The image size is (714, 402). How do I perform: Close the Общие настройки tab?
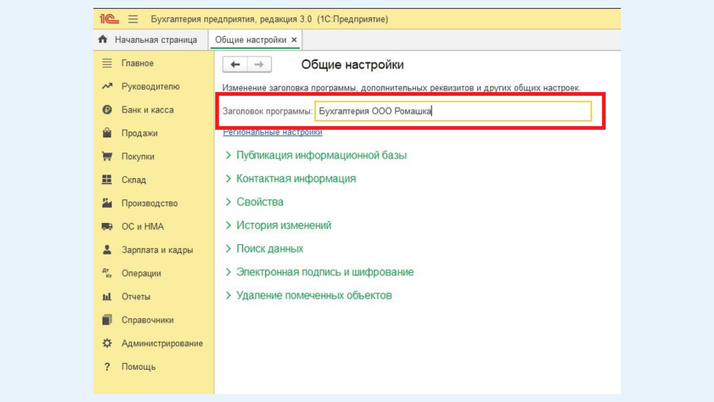(x=294, y=40)
